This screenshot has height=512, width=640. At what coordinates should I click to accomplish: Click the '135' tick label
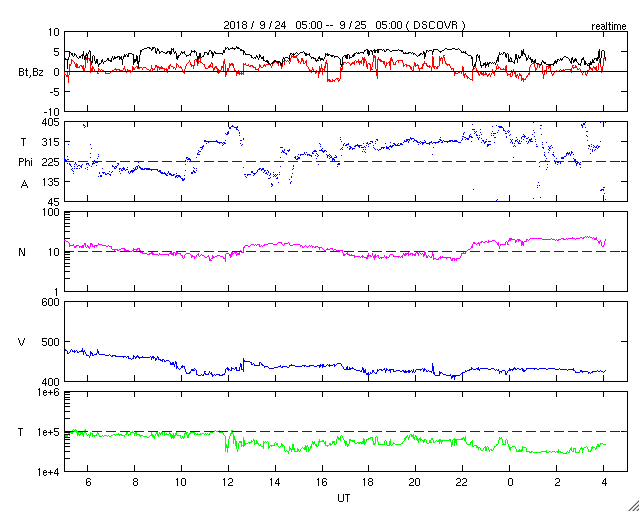51,182
